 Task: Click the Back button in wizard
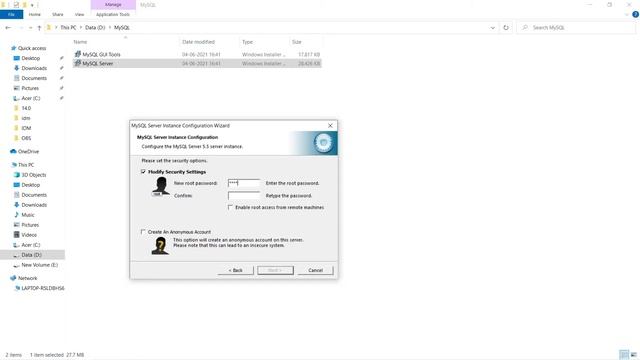236,270
